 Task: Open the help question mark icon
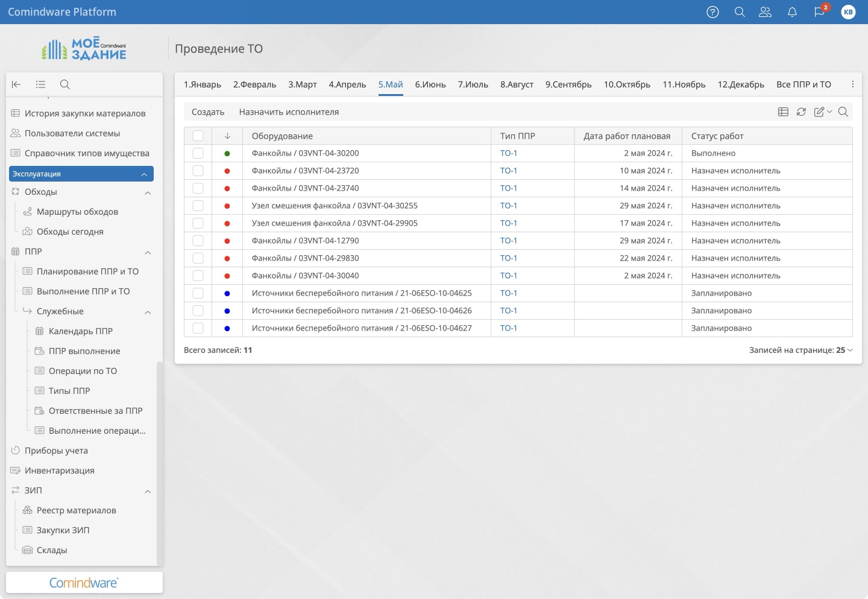[712, 12]
